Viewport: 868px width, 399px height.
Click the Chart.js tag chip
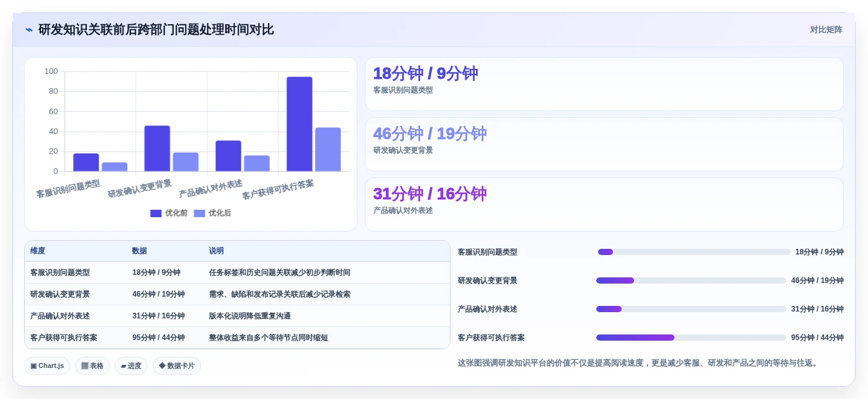point(47,366)
